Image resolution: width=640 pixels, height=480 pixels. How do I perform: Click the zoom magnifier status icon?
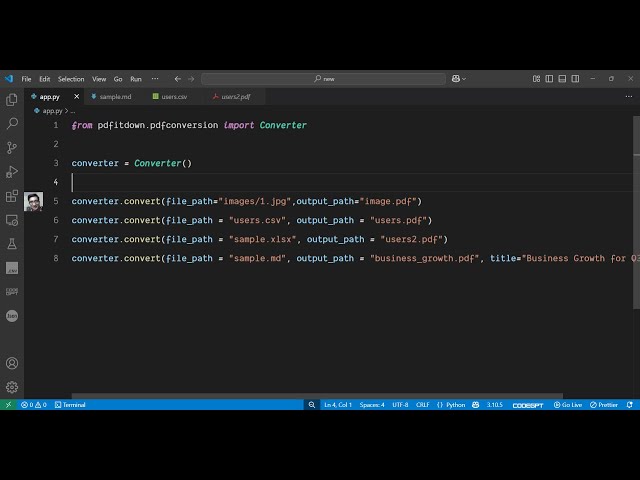coord(312,404)
